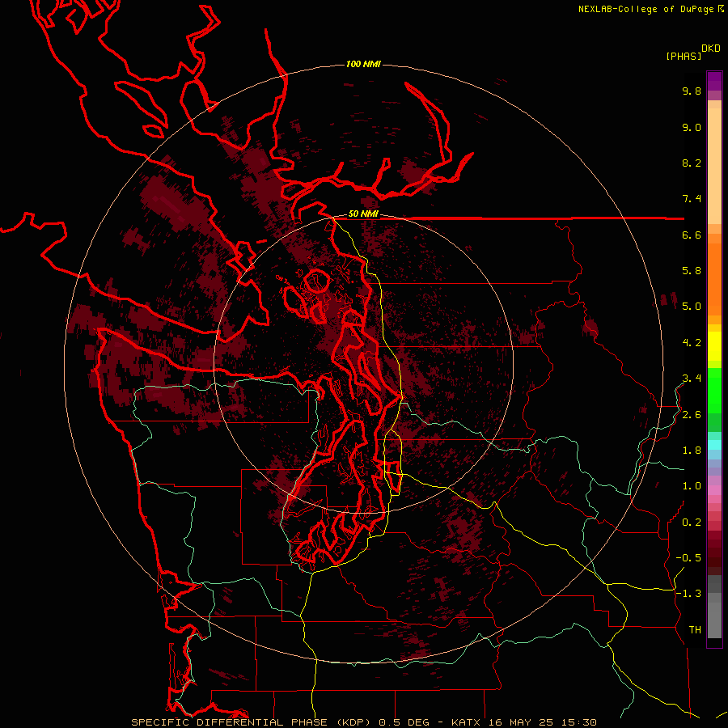Click the DKD legend unit label
The image size is (728, 728).
[x=711, y=49]
